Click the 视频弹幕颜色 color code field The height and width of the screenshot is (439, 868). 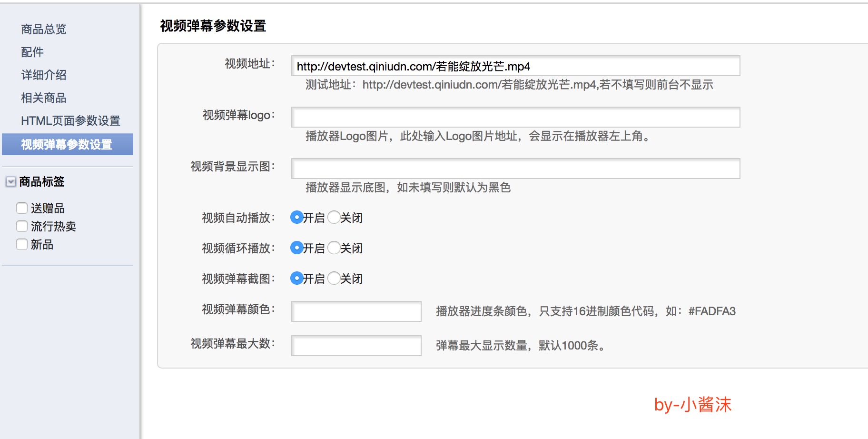[x=356, y=311]
